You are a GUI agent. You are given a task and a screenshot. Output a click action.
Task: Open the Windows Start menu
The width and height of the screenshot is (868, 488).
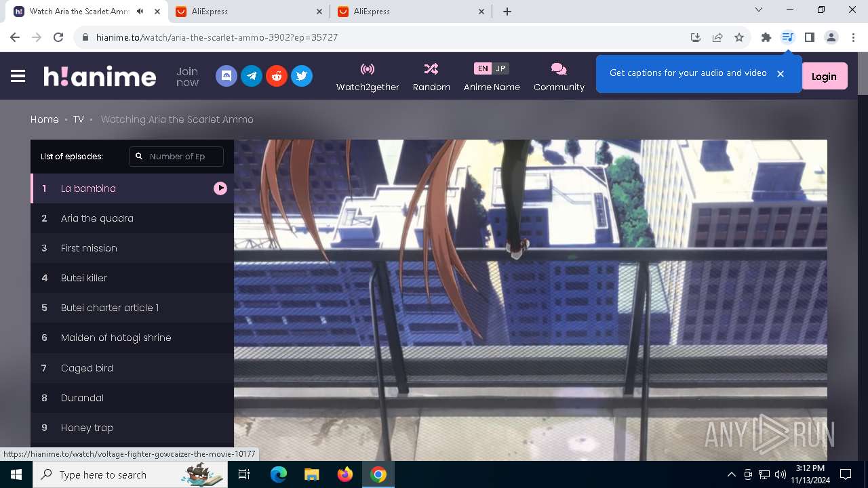coord(16,474)
